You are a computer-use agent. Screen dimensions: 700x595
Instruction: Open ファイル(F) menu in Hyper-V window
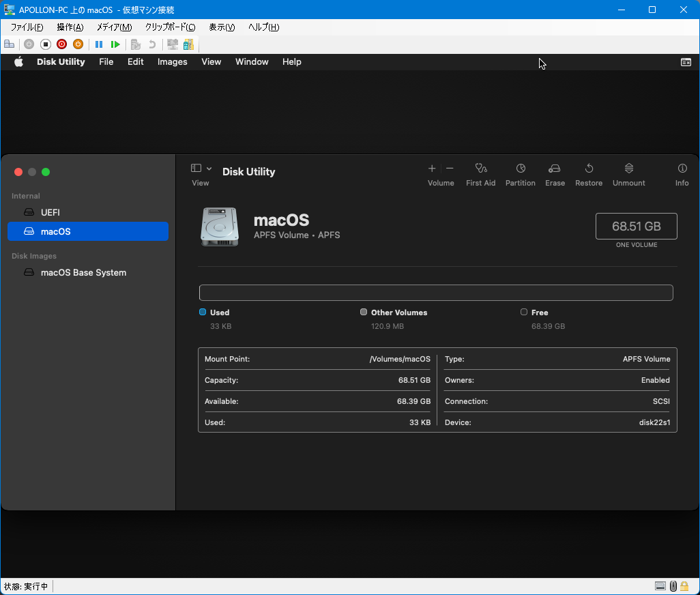pos(27,27)
